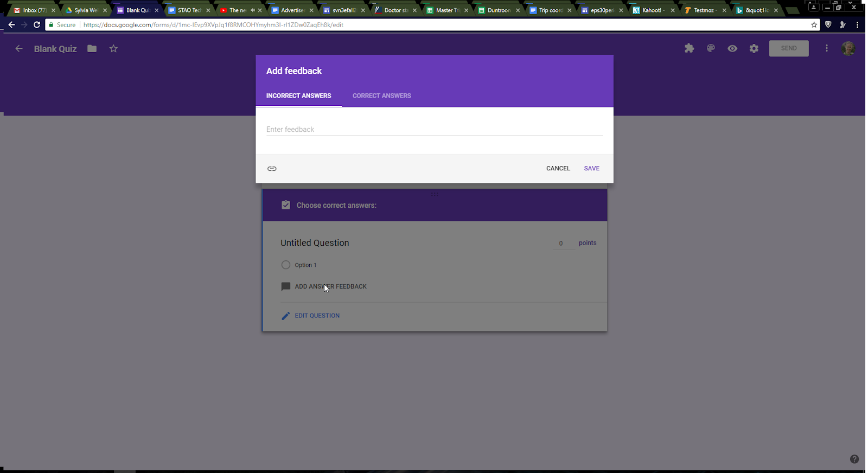Click the Choose correct answers checkmark icon

286,205
